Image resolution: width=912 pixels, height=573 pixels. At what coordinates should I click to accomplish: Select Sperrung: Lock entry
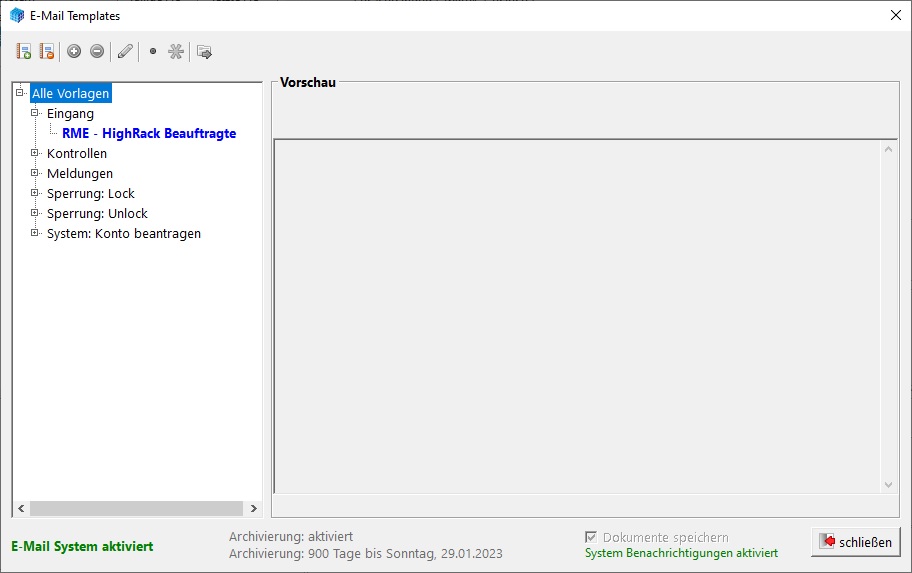pyautogui.click(x=91, y=193)
